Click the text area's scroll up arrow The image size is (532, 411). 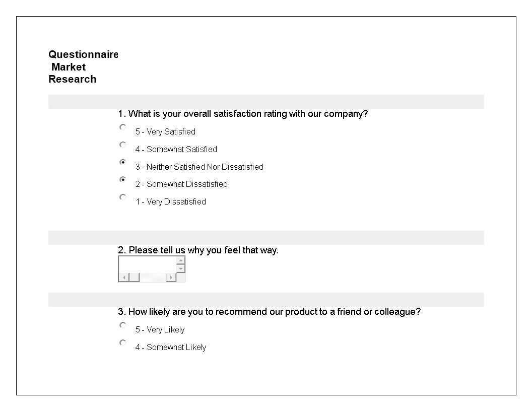click(181, 260)
